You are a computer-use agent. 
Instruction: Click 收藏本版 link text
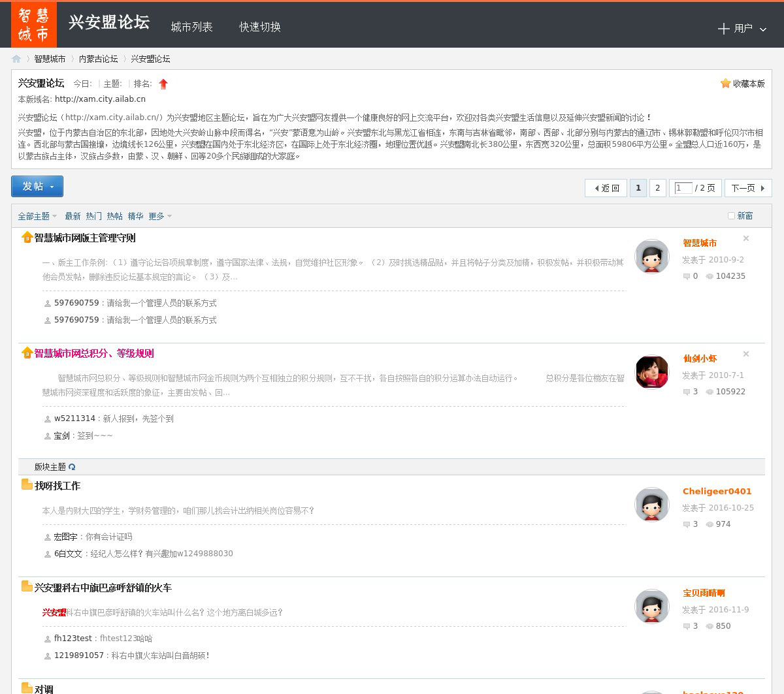point(749,84)
